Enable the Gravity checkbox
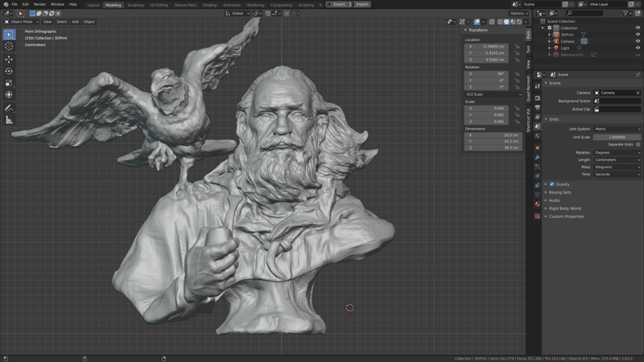The image size is (644, 362). pyautogui.click(x=552, y=184)
